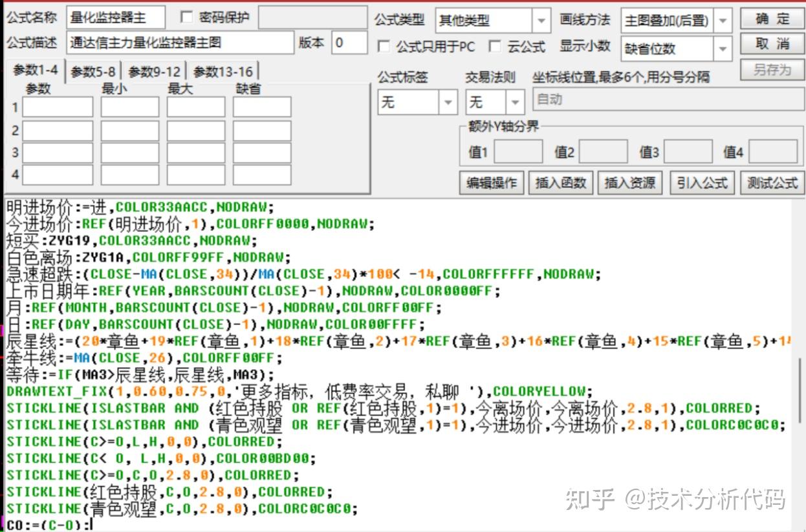Image resolution: width=806 pixels, height=532 pixels.
Task: Click the 值2 input field
Action: [x=603, y=152]
